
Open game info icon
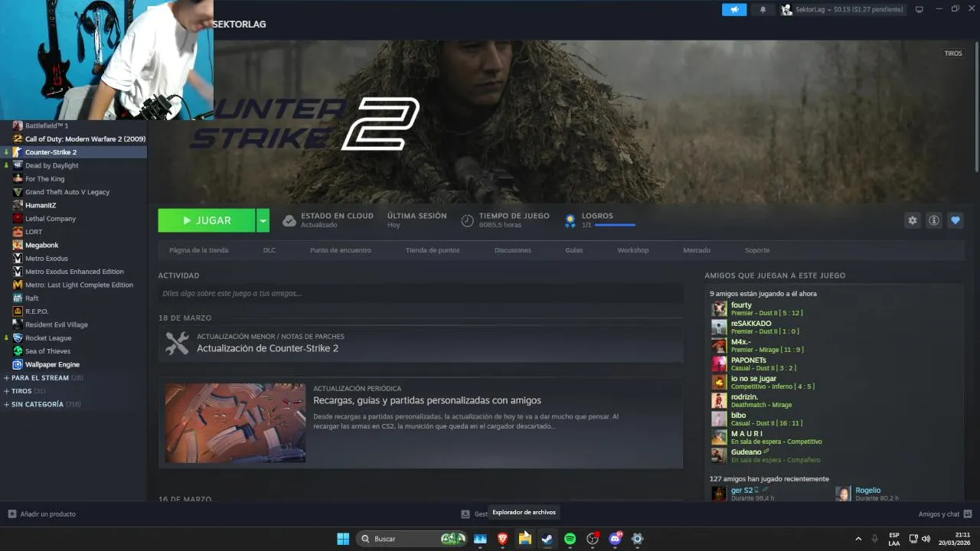[934, 220]
